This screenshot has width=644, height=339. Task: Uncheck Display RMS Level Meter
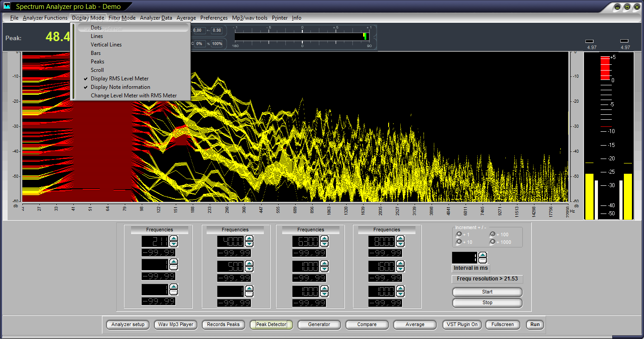(133, 79)
